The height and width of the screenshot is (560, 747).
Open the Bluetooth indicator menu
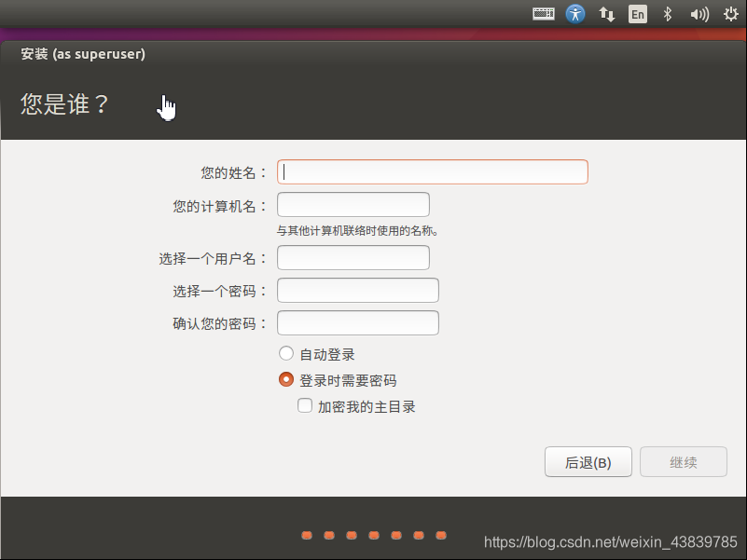coord(668,14)
